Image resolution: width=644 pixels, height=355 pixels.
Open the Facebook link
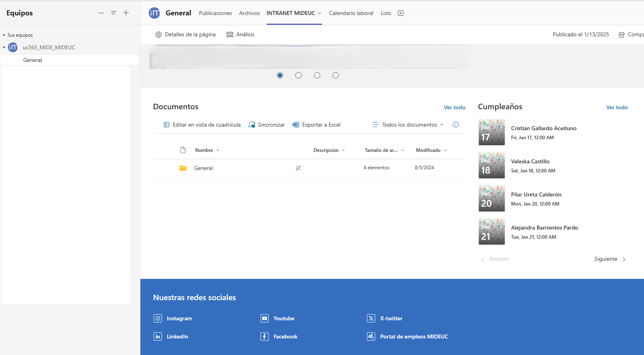(x=286, y=336)
